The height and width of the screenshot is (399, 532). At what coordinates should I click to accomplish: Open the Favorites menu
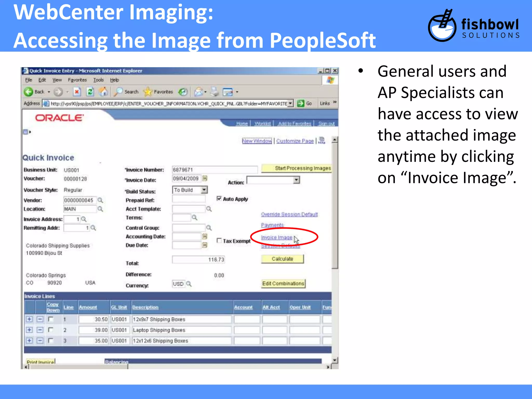pos(77,80)
